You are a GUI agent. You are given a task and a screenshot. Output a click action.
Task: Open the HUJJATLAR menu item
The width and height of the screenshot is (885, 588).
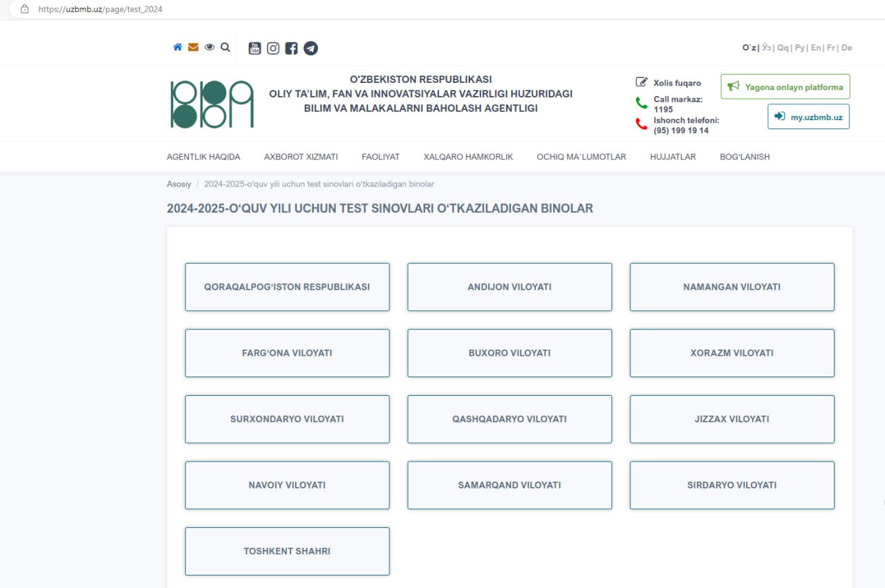673,157
